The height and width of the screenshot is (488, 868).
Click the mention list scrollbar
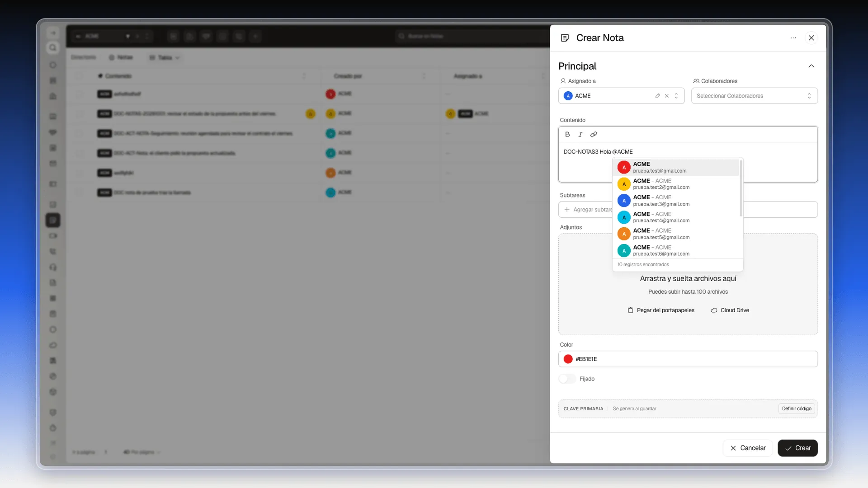click(x=741, y=188)
